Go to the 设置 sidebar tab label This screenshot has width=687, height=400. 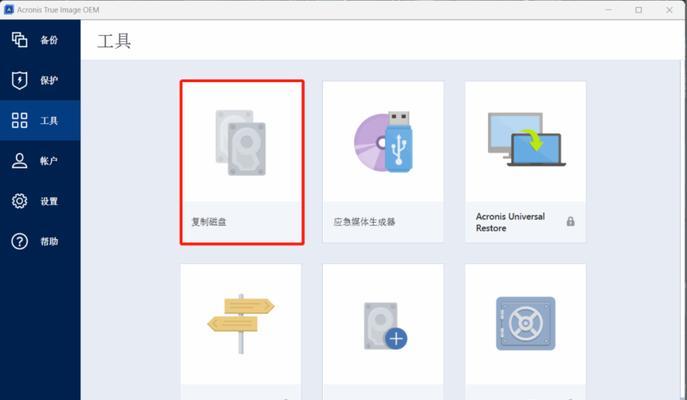[49, 201]
